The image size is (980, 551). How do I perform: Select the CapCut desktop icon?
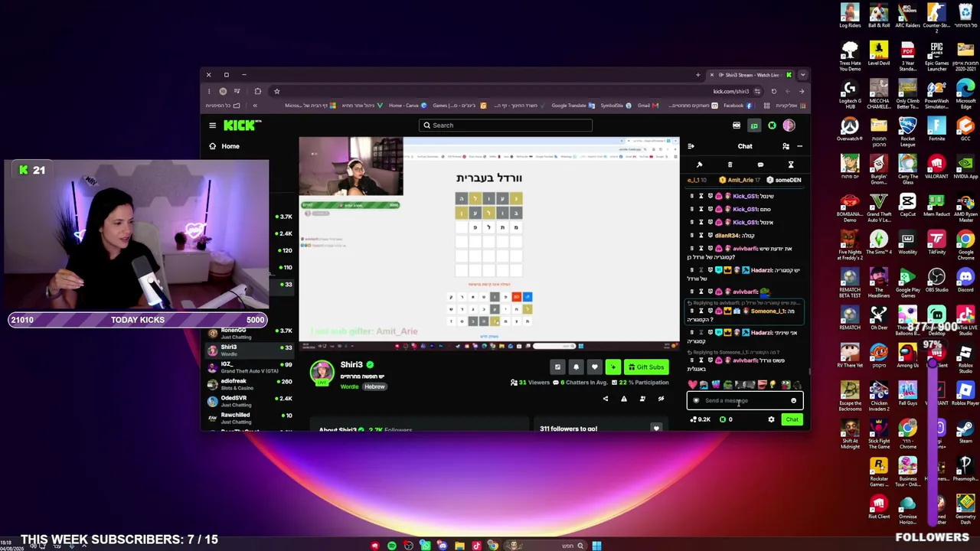coord(907,205)
